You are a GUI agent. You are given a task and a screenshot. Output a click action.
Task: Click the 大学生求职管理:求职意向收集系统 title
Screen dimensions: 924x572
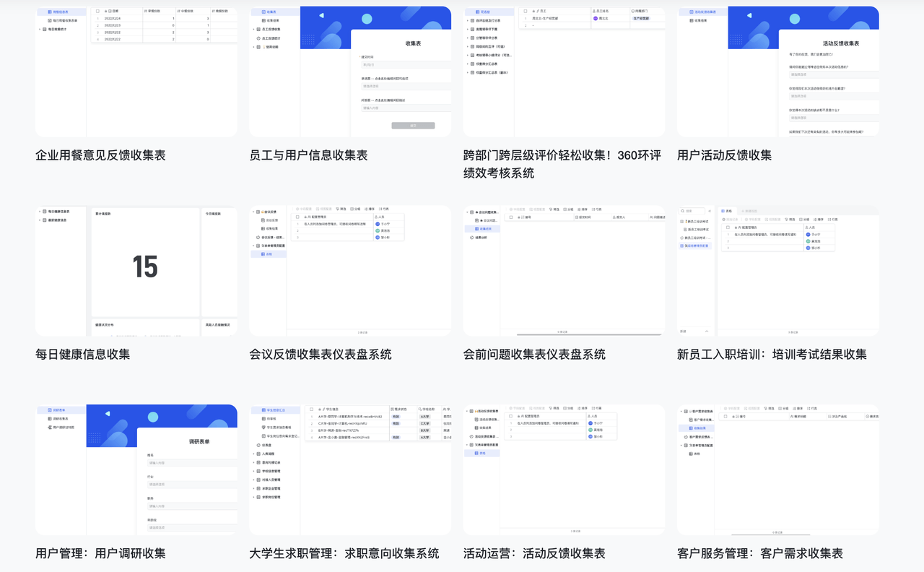[x=344, y=554]
